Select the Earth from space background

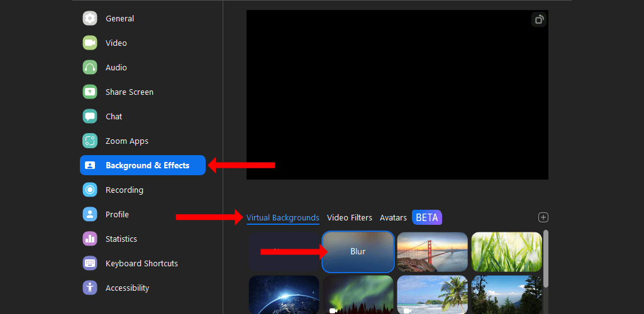point(284,295)
